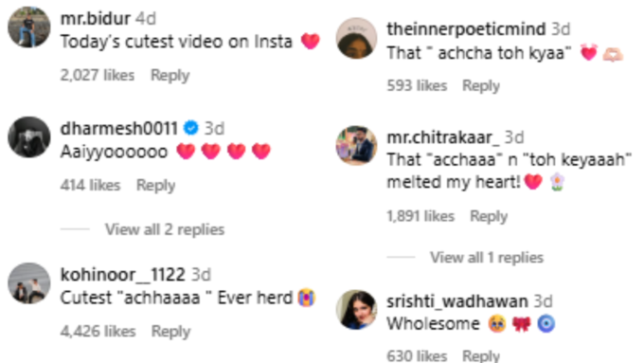This screenshot has width=644, height=363.
Task: Visit the srishti_wadhawan username link
Action: click(x=457, y=301)
